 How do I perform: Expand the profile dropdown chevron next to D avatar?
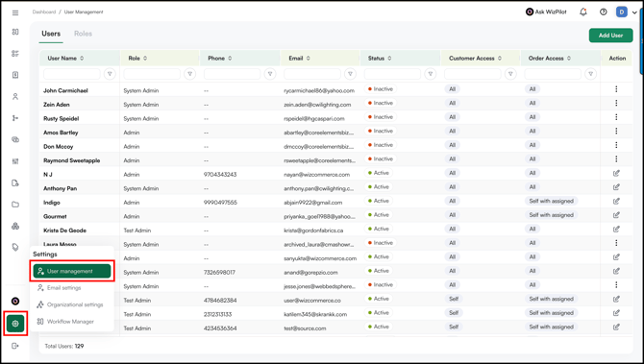634,12
